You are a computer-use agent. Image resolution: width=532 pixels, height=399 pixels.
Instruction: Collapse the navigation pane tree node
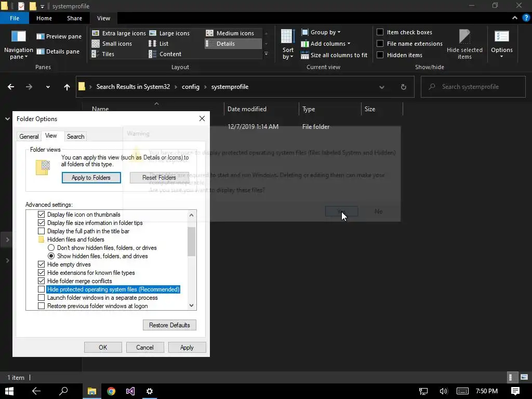pos(7,119)
